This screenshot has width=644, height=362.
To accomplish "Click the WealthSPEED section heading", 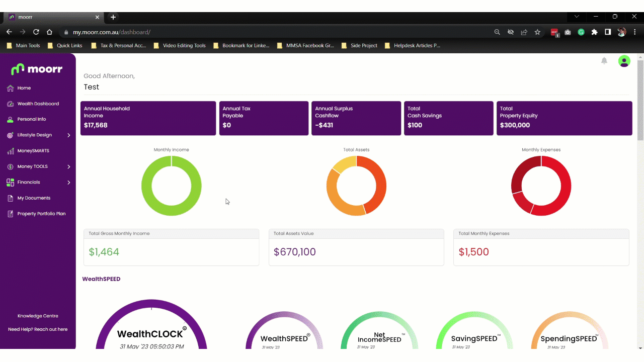I will click(x=101, y=279).
